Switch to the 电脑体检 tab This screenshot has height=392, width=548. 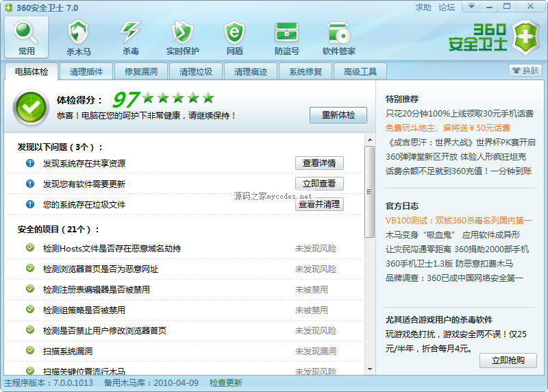[32, 72]
